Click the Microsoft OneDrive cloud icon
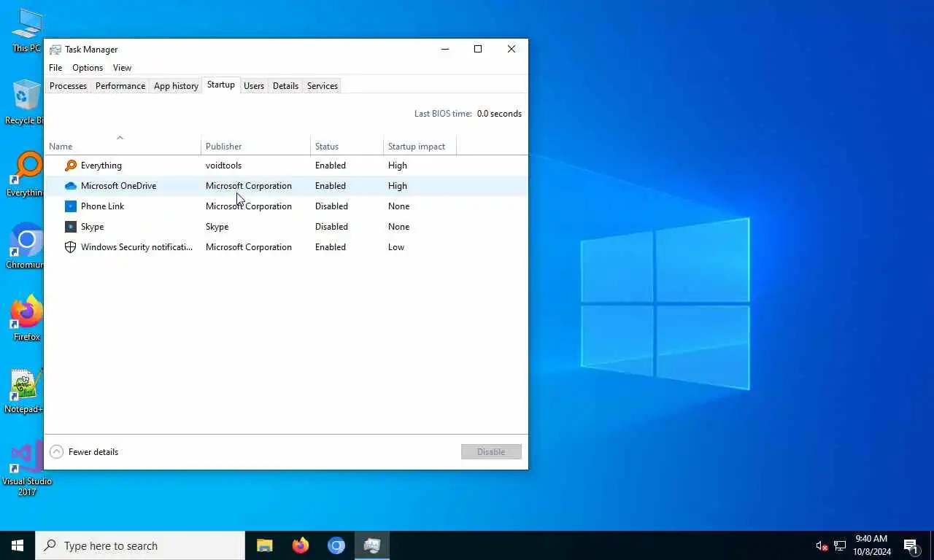 (71, 186)
